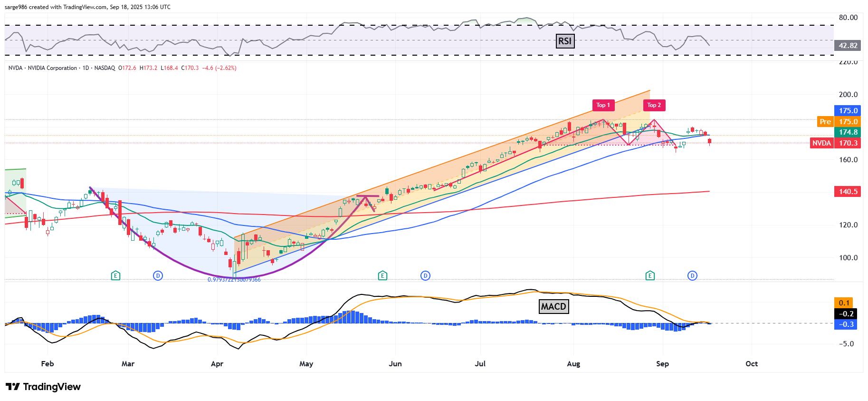
Task: Click the red 140.5 moving average label
Action: coord(848,192)
